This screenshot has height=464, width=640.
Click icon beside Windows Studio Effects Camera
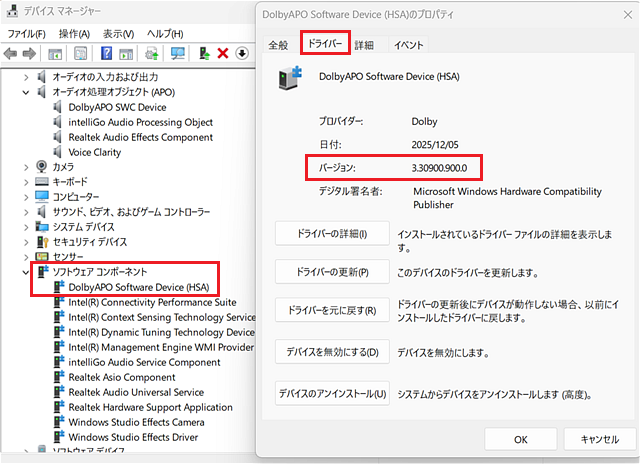click(x=59, y=422)
